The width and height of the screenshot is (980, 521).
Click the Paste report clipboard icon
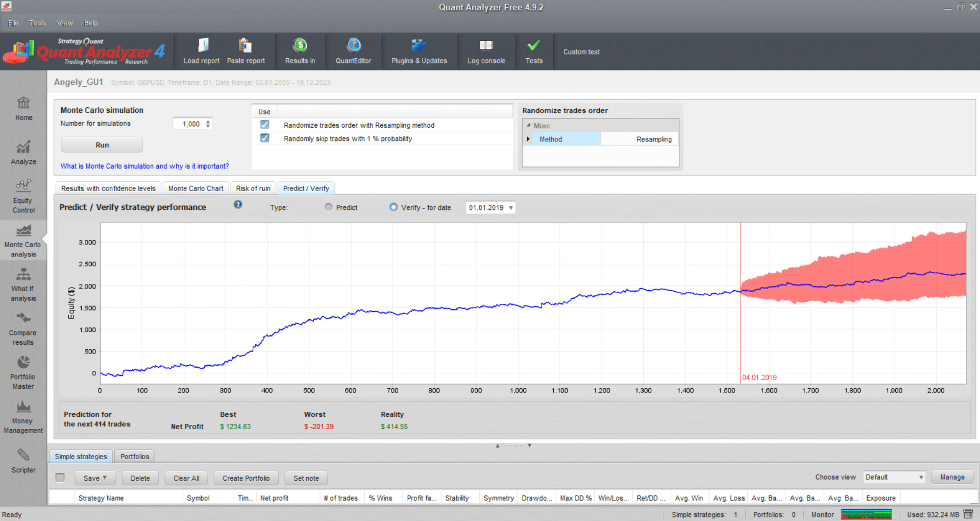click(246, 45)
